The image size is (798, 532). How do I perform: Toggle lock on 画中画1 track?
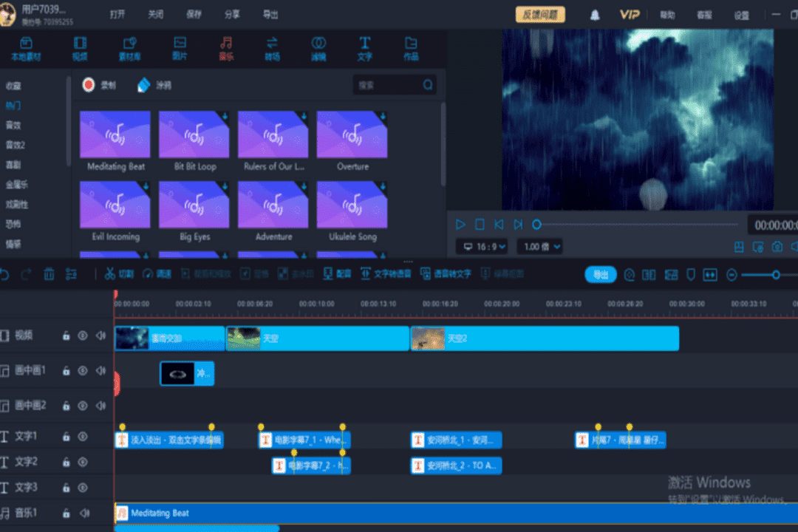(x=66, y=371)
